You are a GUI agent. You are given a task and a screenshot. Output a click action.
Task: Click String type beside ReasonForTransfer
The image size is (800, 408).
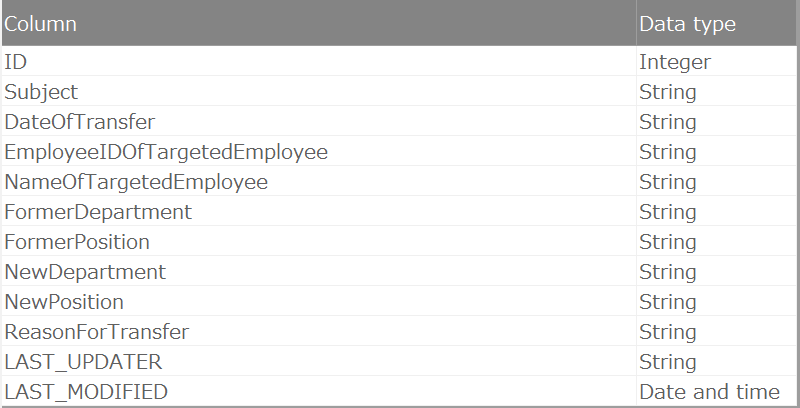point(668,332)
